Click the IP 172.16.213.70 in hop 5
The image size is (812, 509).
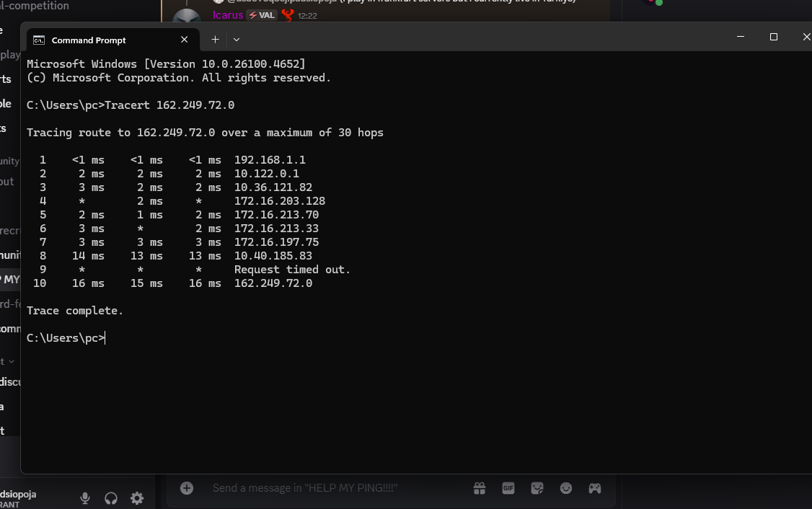(276, 215)
